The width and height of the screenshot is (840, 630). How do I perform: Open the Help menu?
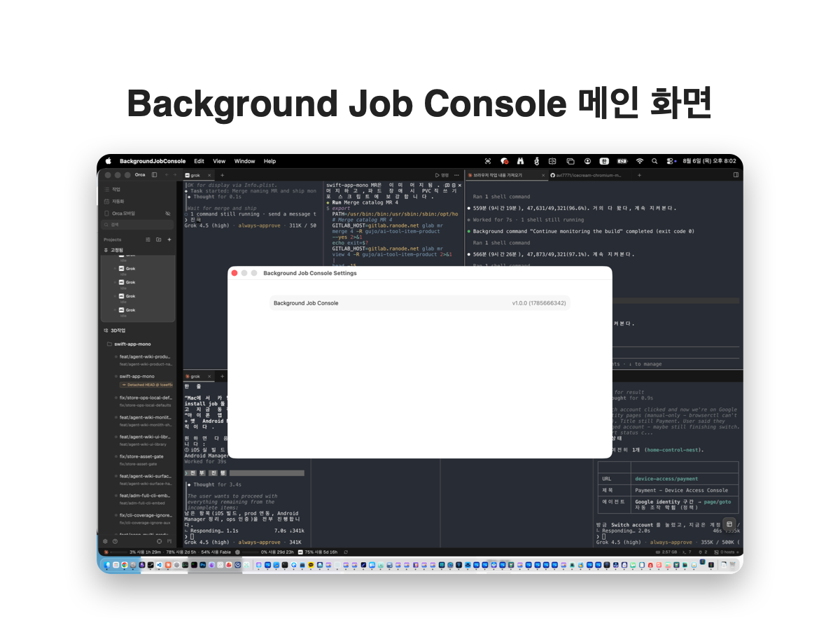(x=269, y=161)
